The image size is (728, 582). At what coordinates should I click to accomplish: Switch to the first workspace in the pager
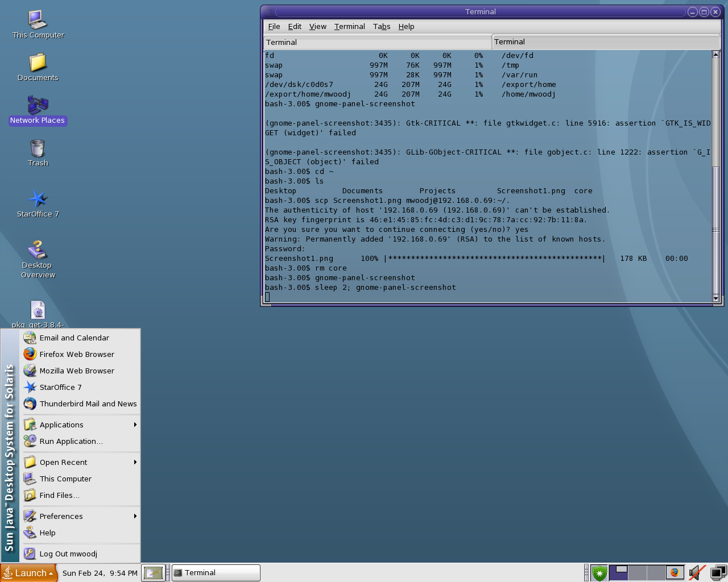618,572
